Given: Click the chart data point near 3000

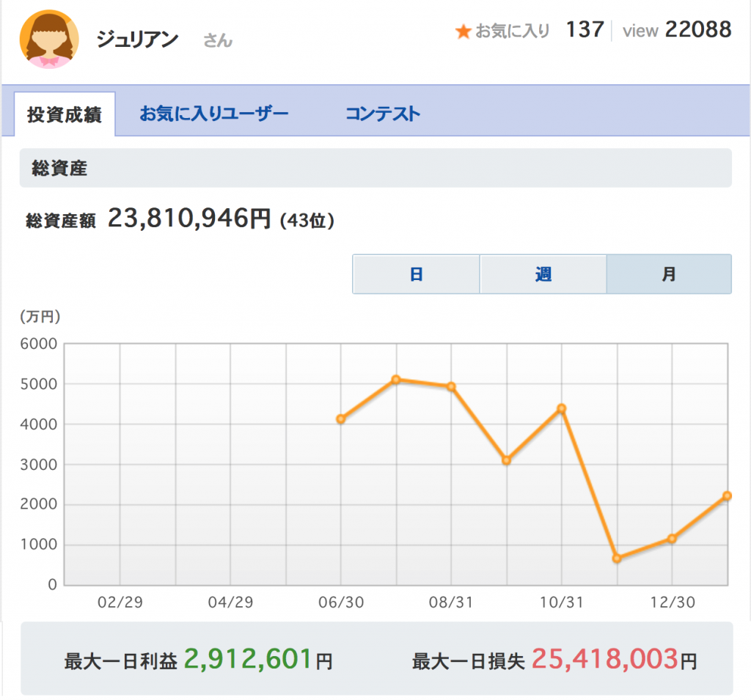Looking at the screenshot, I should pos(506,460).
